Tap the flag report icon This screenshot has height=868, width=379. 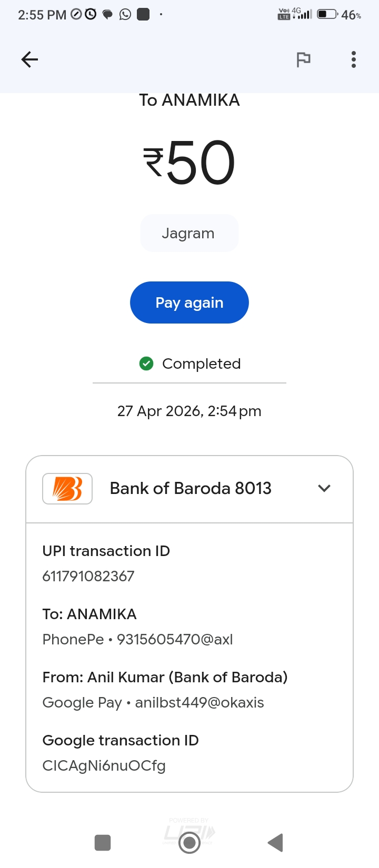[x=303, y=59]
